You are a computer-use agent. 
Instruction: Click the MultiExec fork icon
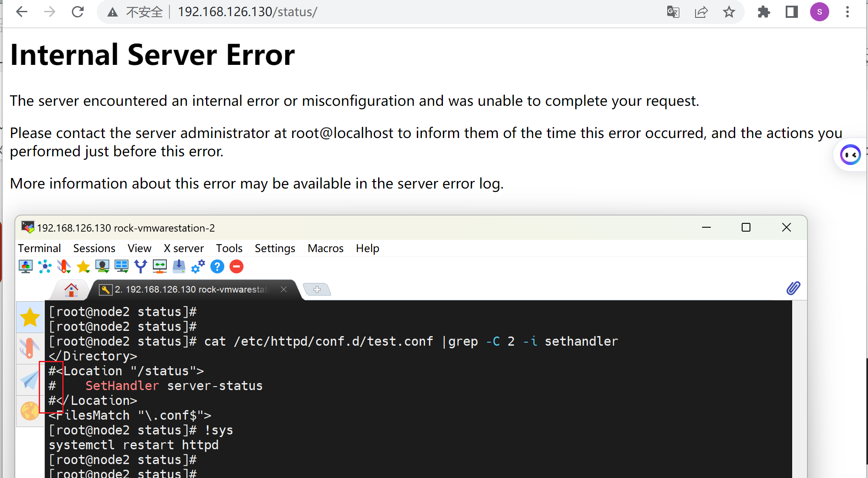(x=141, y=266)
